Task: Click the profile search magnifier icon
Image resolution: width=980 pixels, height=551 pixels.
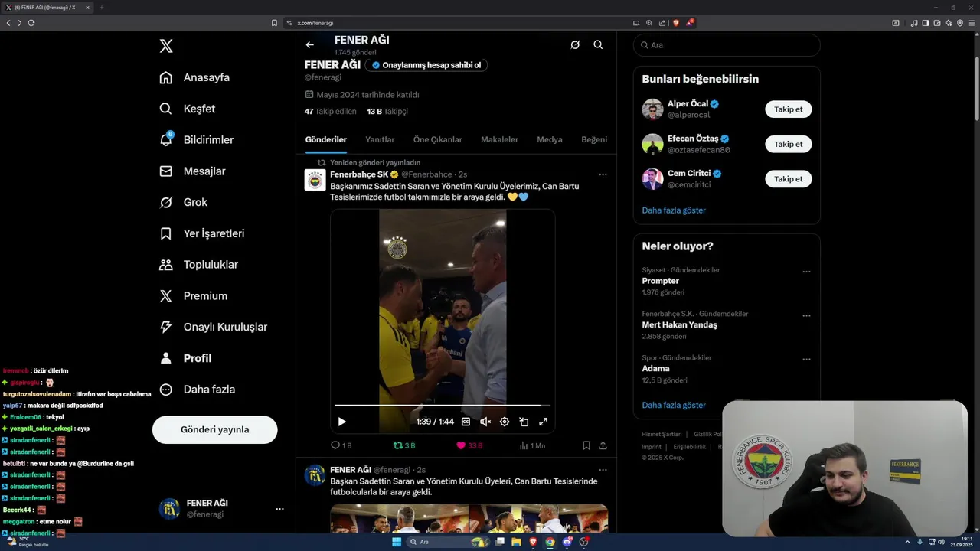Action: click(x=598, y=45)
